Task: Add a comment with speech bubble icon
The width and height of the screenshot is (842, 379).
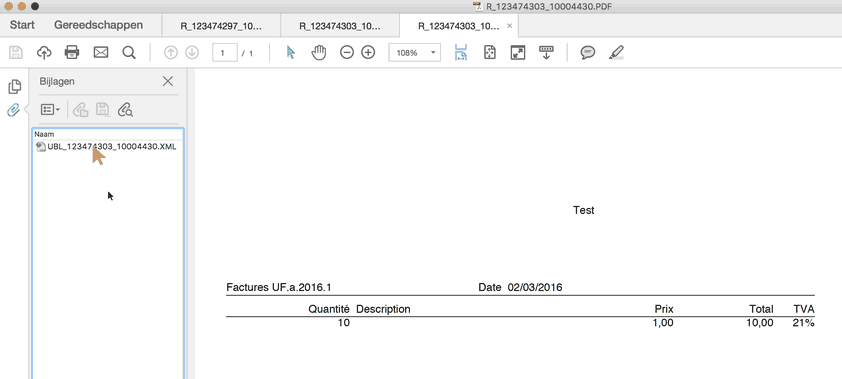Action: click(588, 53)
